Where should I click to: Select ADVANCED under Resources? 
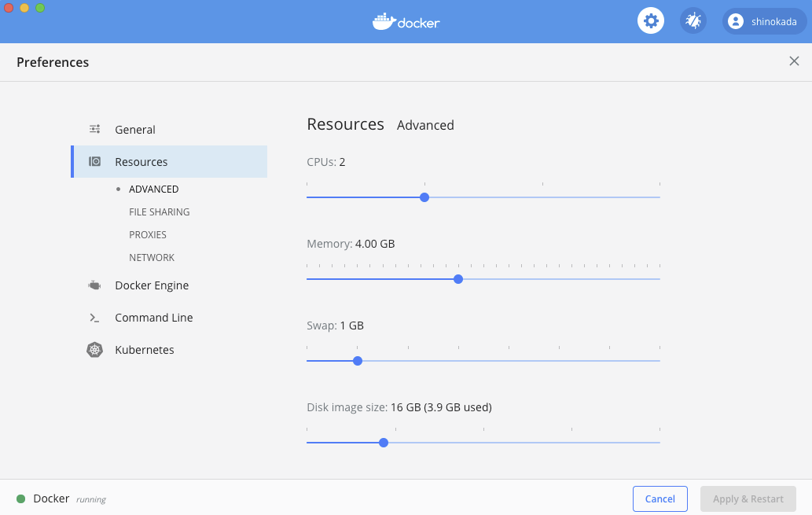coord(153,189)
